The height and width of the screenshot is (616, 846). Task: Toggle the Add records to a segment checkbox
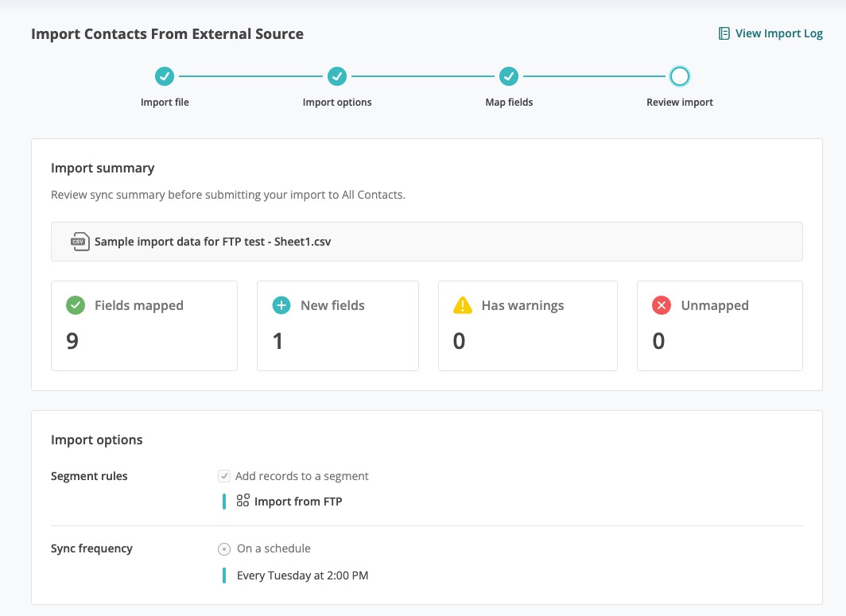(224, 476)
